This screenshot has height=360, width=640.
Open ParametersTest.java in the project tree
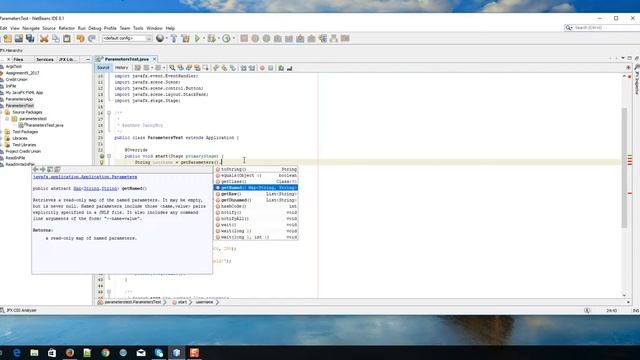pos(44,125)
